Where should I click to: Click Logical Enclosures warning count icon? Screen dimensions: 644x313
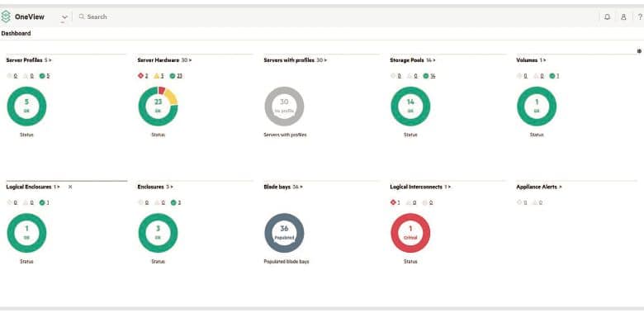click(26, 202)
